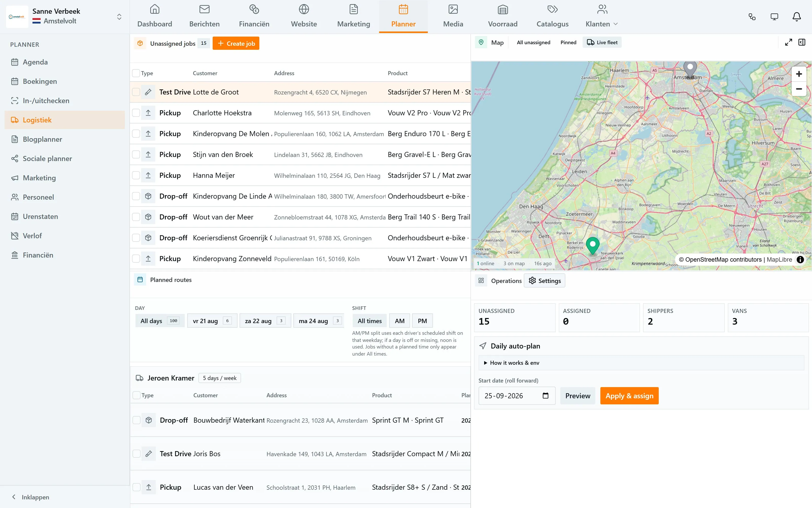This screenshot has height=508, width=812.
Task: Select all Jeroen Kramer route jobs checkbox
Action: tap(137, 395)
